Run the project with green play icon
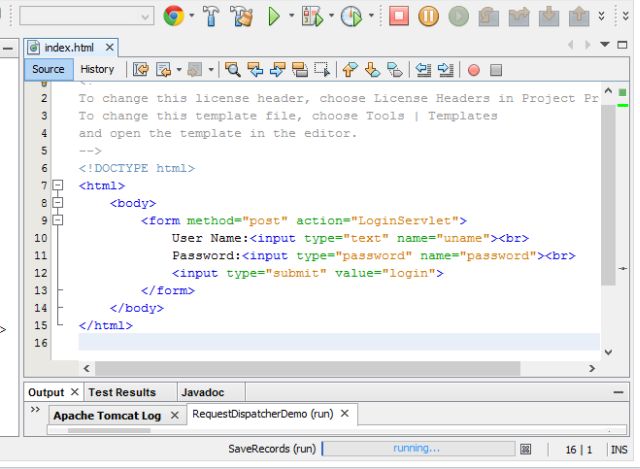This screenshot has height=469, width=640. [x=274, y=17]
